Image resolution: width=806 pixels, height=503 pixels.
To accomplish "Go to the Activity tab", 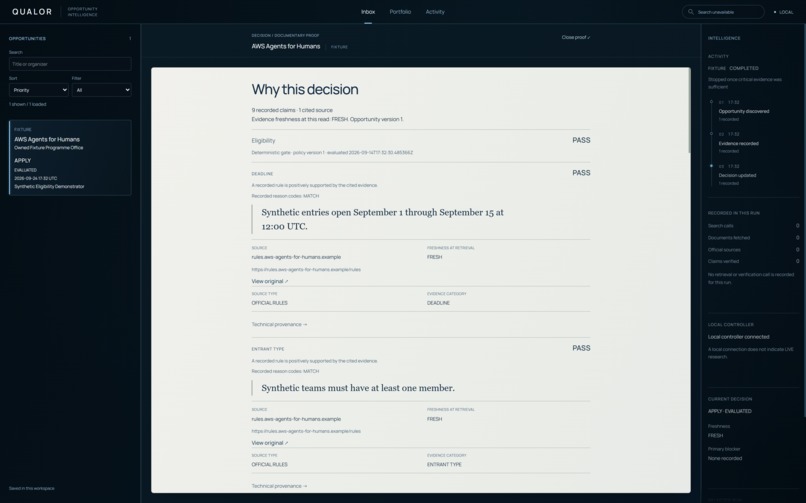I will click(435, 12).
